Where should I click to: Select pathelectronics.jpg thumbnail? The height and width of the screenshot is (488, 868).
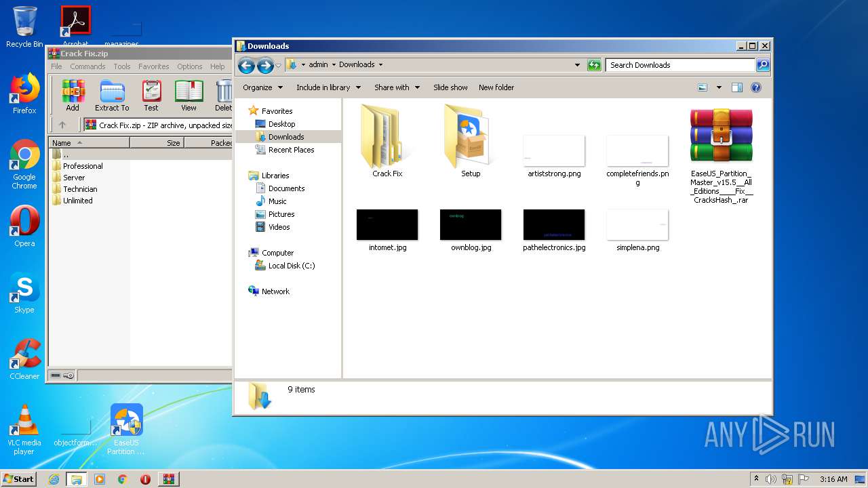[x=554, y=230]
